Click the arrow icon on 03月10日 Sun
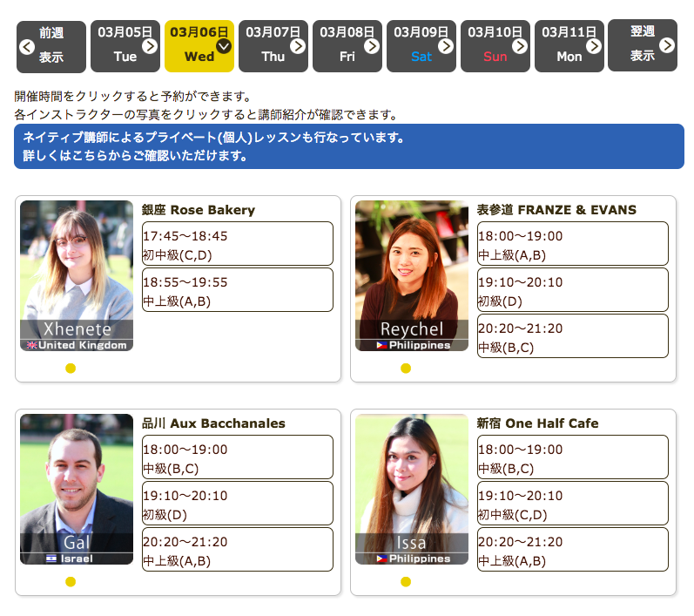 pos(520,46)
